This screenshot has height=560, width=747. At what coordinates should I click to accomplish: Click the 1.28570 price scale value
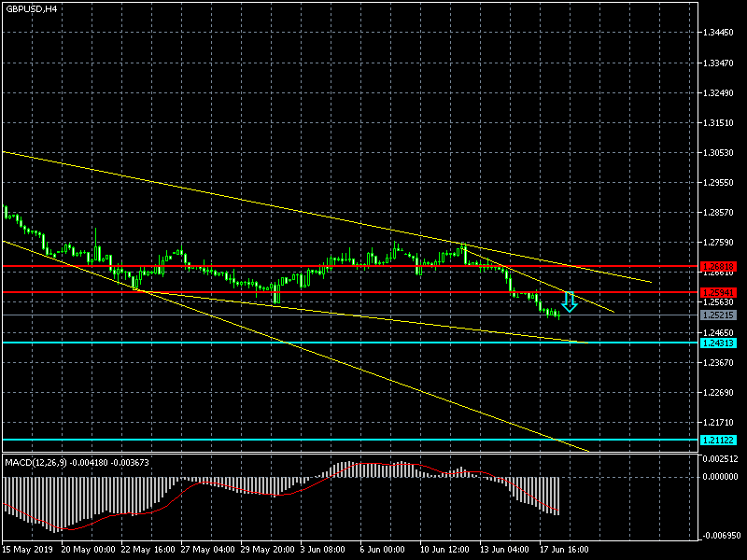[x=721, y=213]
